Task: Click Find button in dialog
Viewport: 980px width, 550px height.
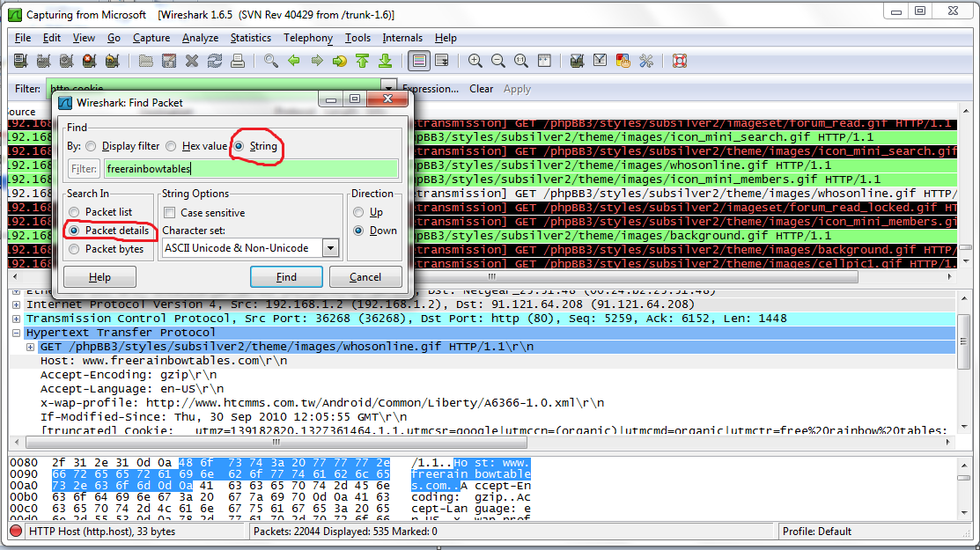Action: pos(286,277)
